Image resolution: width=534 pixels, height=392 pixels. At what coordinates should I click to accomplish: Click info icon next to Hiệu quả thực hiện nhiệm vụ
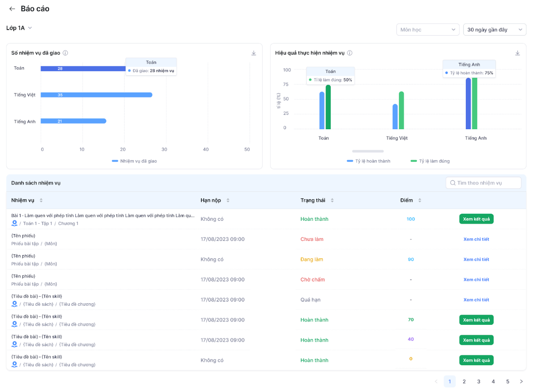pyautogui.click(x=350, y=53)
